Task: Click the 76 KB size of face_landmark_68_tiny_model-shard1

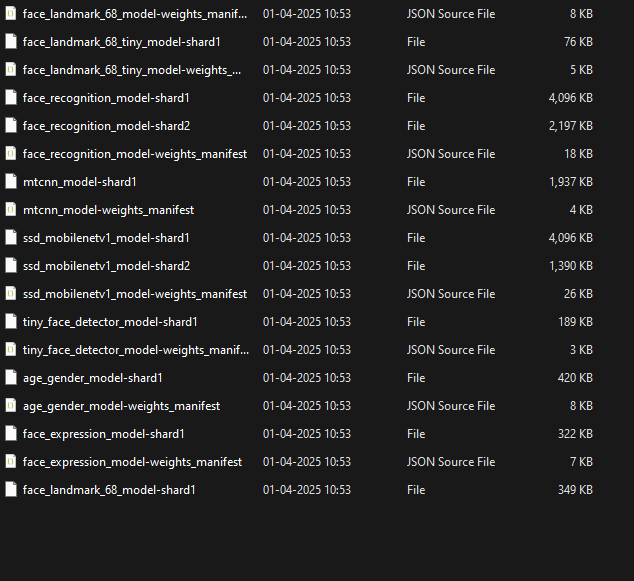Action: tap(578, 42)
